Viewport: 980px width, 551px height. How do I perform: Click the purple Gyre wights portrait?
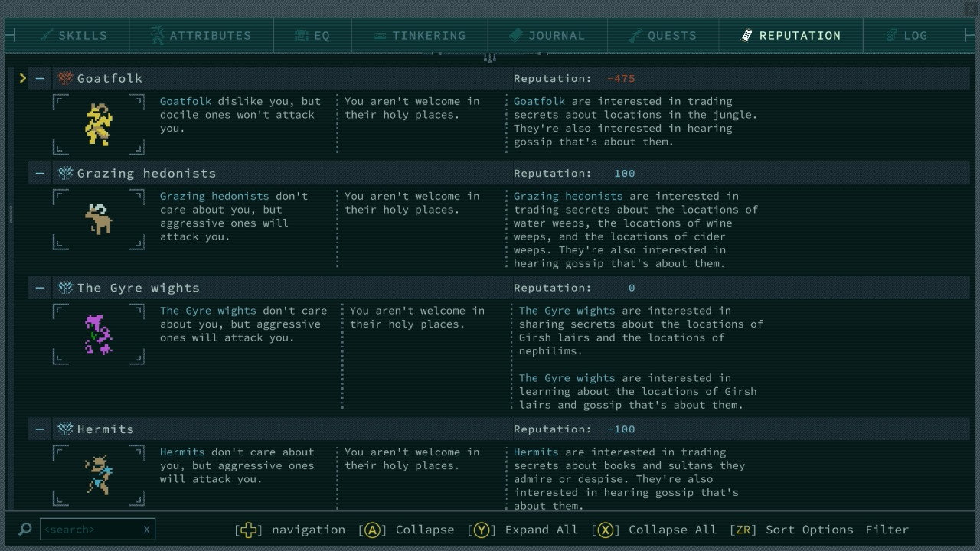[x=99, y=334]
